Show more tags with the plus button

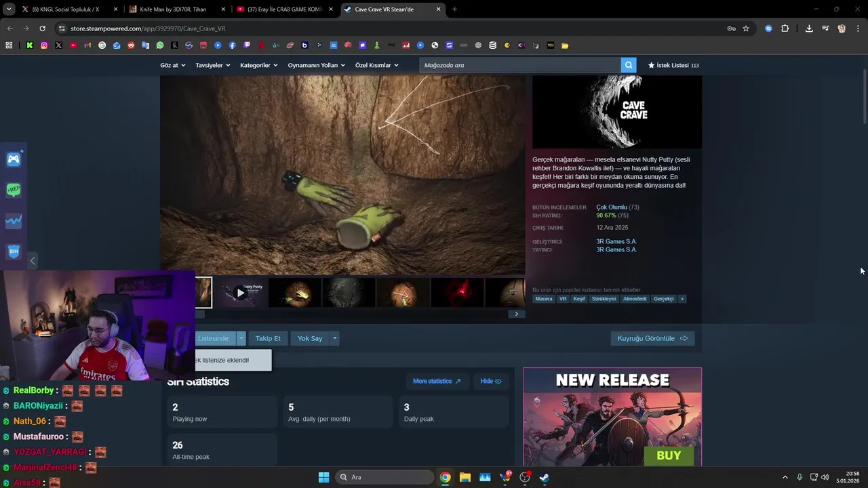click(682, 299)
